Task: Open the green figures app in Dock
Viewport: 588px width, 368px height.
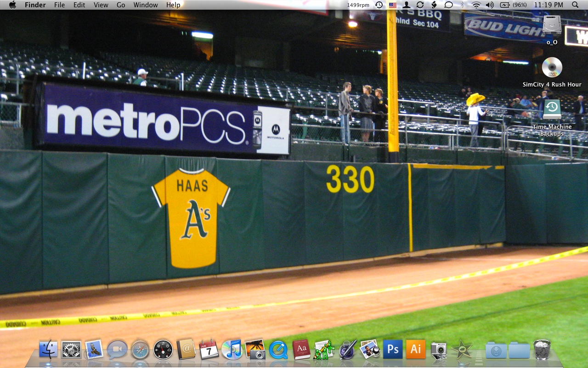Action: (x=324, y=350)
